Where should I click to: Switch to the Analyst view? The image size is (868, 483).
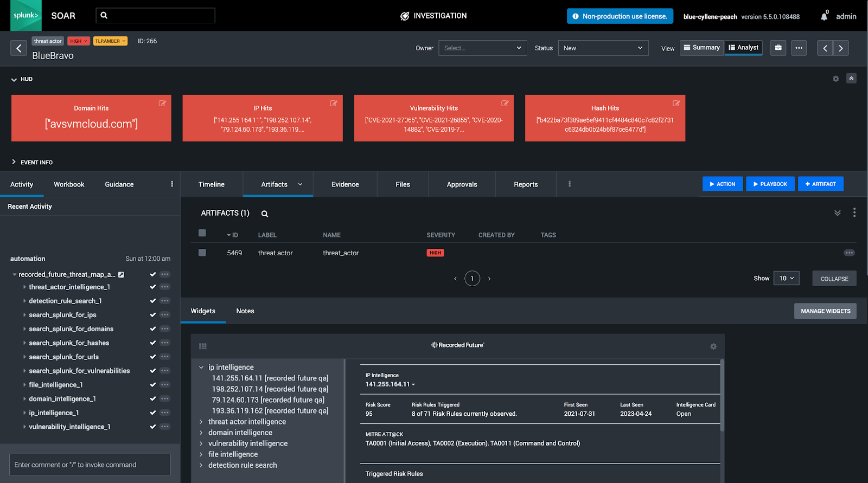click(743, 48)
